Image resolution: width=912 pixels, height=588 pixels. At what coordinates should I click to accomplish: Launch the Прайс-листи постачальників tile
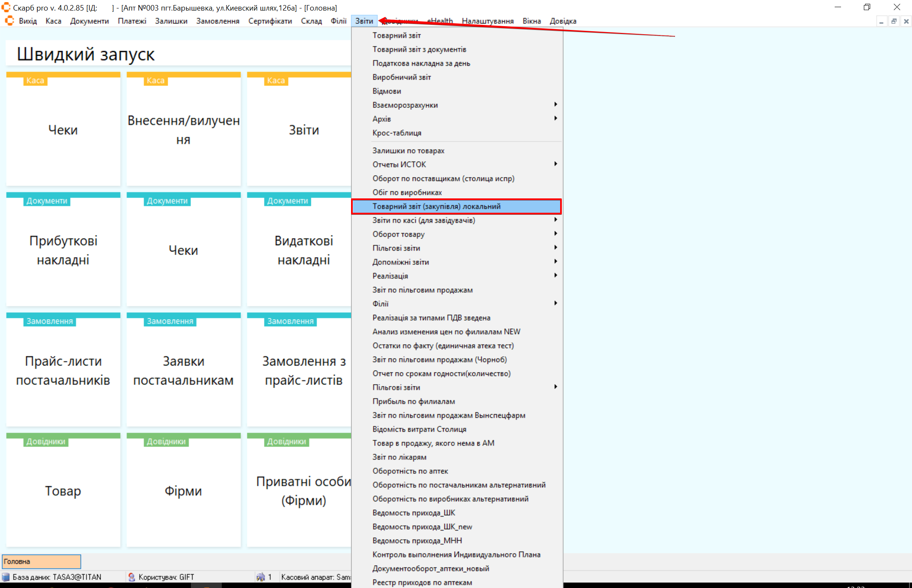click(x=63, y=370)
